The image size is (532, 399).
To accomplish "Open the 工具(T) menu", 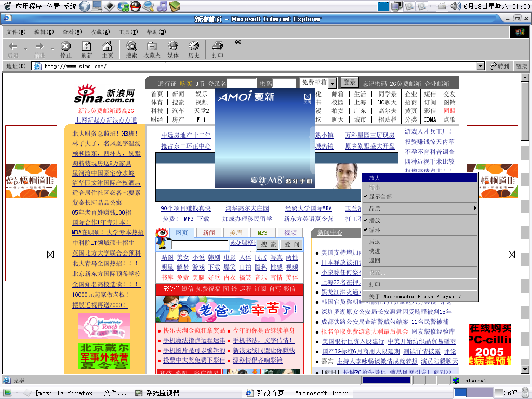I will 128,32.
